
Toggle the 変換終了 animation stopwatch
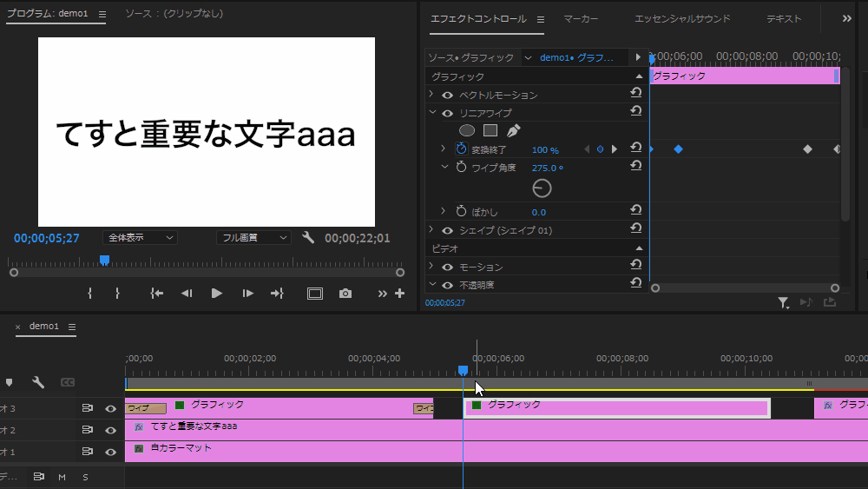(461, 149)
